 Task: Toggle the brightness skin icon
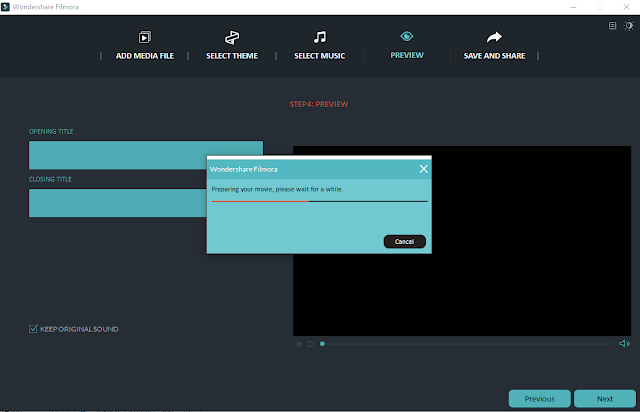629,26
